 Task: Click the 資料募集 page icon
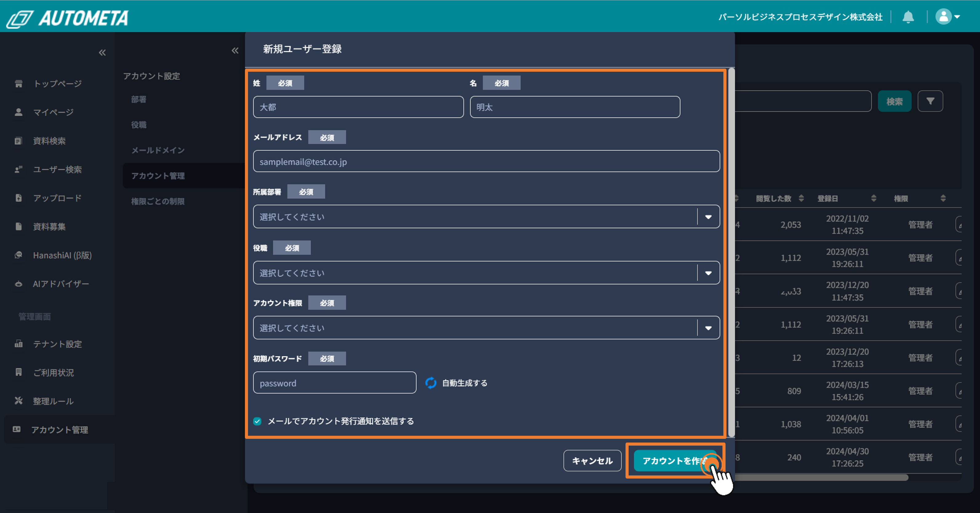coord(18,226)
